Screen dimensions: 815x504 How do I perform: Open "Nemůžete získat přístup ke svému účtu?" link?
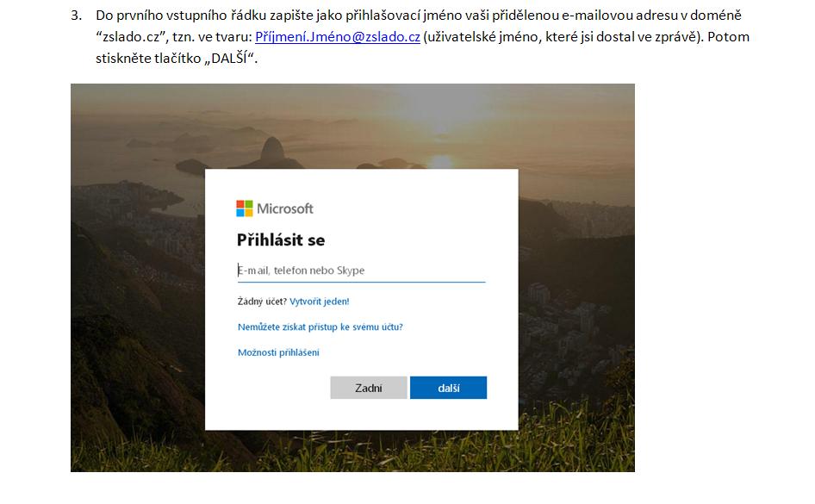tap(320, 327)
